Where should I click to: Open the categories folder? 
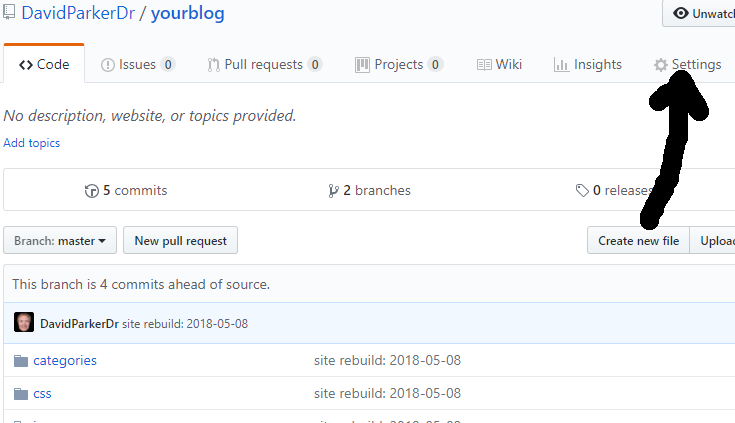click(65, 360)
